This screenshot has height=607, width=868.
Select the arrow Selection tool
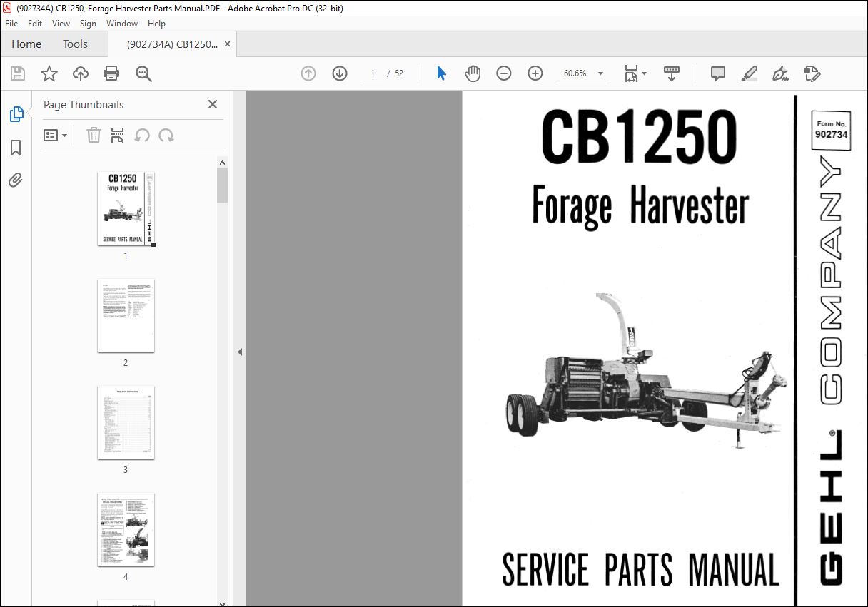pos(441,73)
